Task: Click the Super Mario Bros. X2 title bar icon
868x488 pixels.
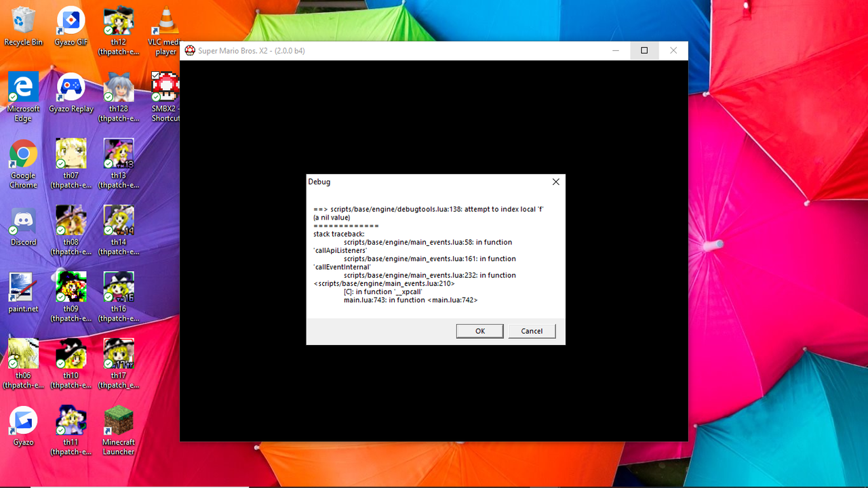Action: coord(190,51)
